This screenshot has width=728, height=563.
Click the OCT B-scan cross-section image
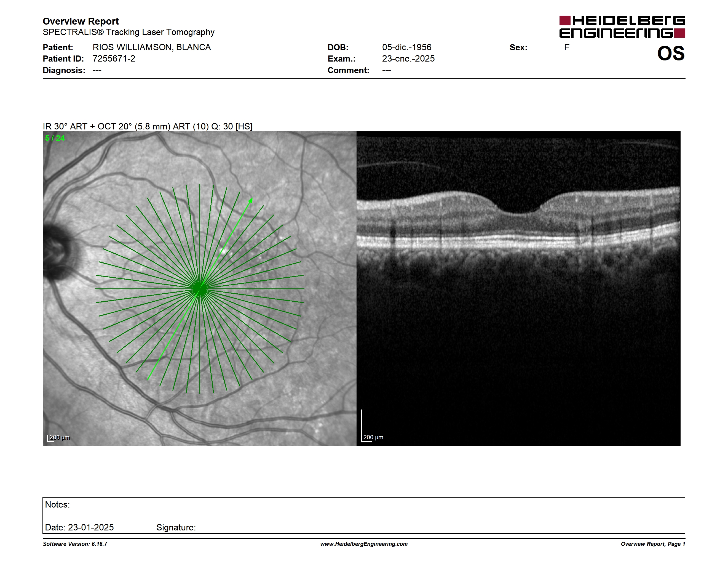pyautogui.click(x=518, y=288)
